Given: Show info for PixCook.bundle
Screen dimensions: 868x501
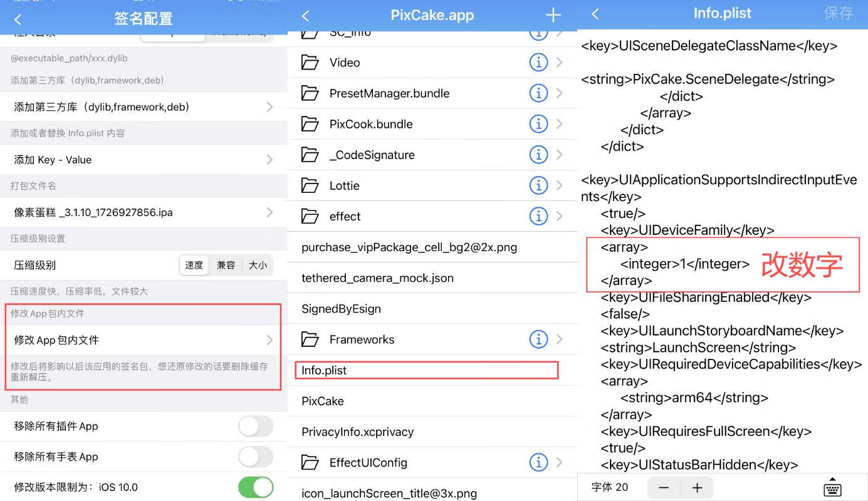Looking at the screenshot, I should (538, 124).
